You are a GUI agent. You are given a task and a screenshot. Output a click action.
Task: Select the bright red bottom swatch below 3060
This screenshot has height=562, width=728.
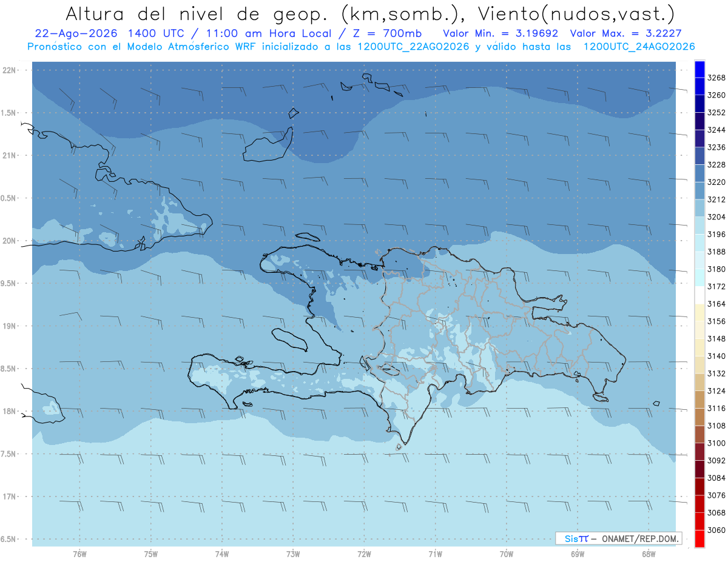pos(699,538)
